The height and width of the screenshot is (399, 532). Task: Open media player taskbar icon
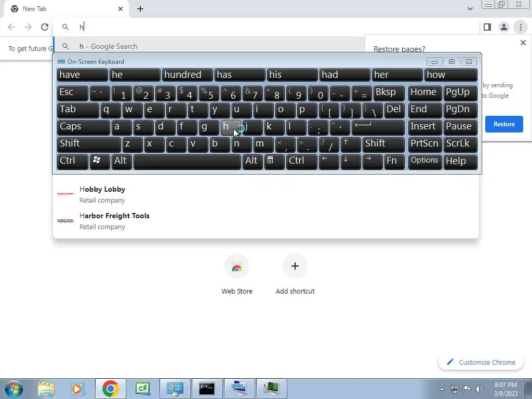[x=78, y=389]
